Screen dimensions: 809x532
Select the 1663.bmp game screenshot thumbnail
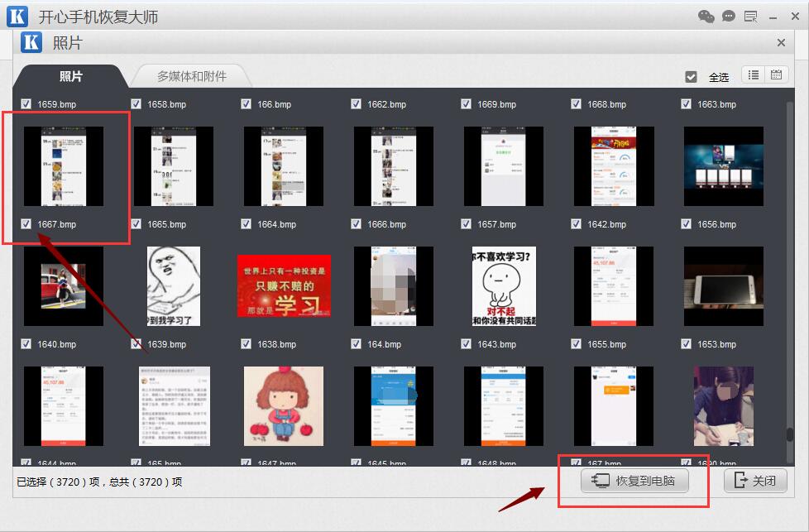(x=724, y=166)
